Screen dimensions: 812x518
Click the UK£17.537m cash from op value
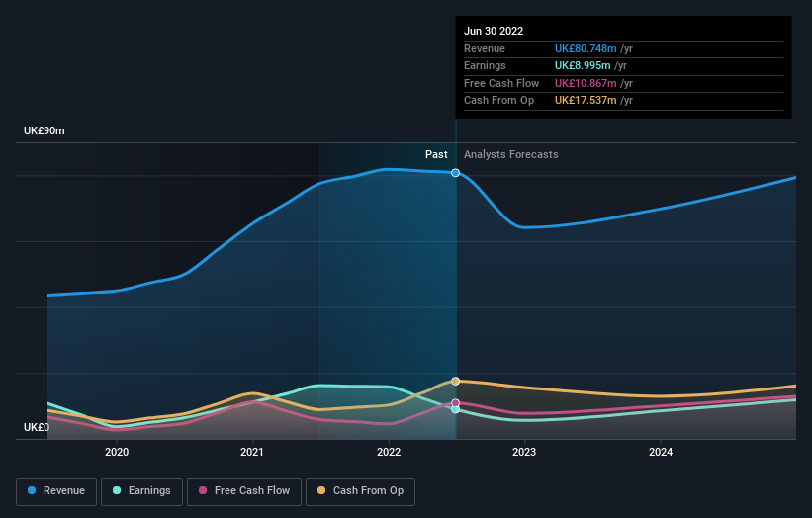586,101
